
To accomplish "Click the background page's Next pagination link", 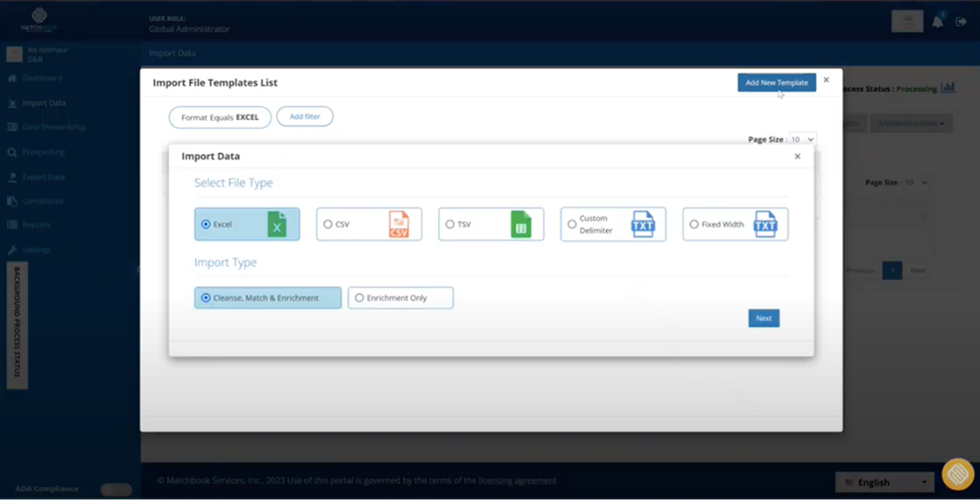I will point(918,271).
